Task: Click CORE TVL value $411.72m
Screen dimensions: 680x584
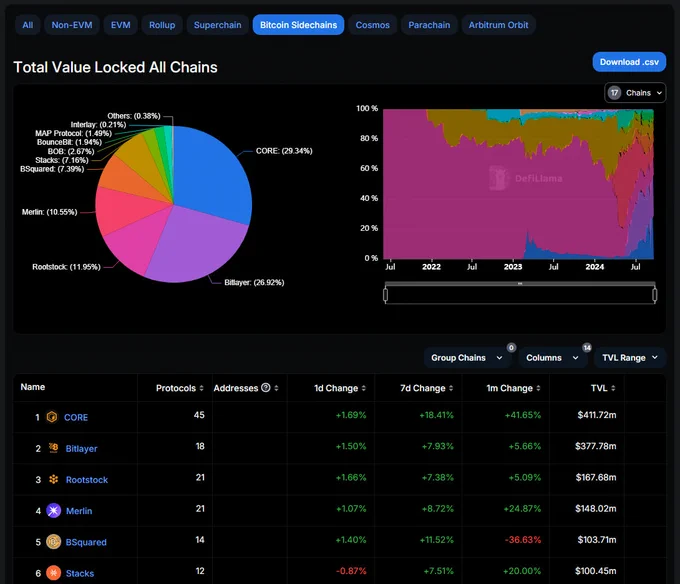Action: (x=597, y=415)
